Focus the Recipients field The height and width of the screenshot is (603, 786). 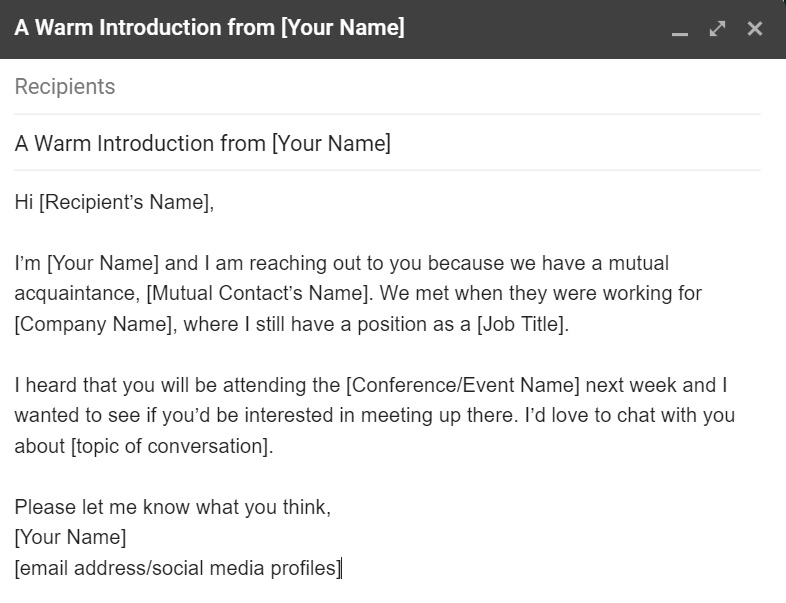(300, 87)
